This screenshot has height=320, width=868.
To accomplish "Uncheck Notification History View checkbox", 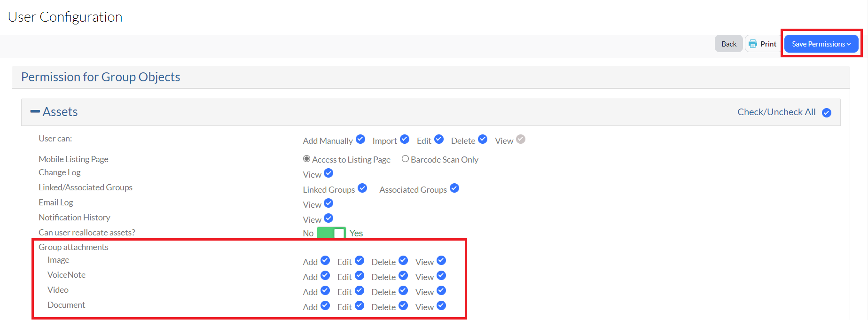I will (x=328, y=218).
